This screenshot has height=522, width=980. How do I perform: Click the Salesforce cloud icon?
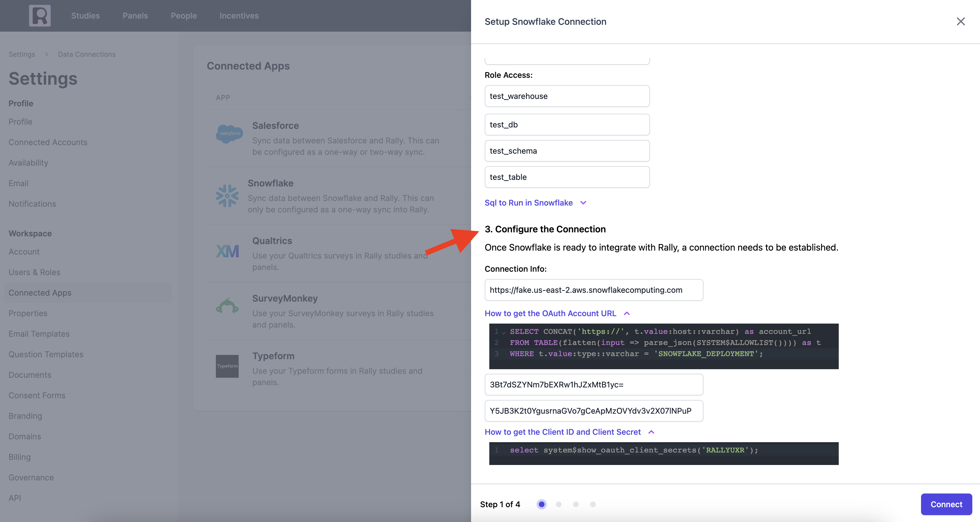pyautogui.click(x=229, y=134)
